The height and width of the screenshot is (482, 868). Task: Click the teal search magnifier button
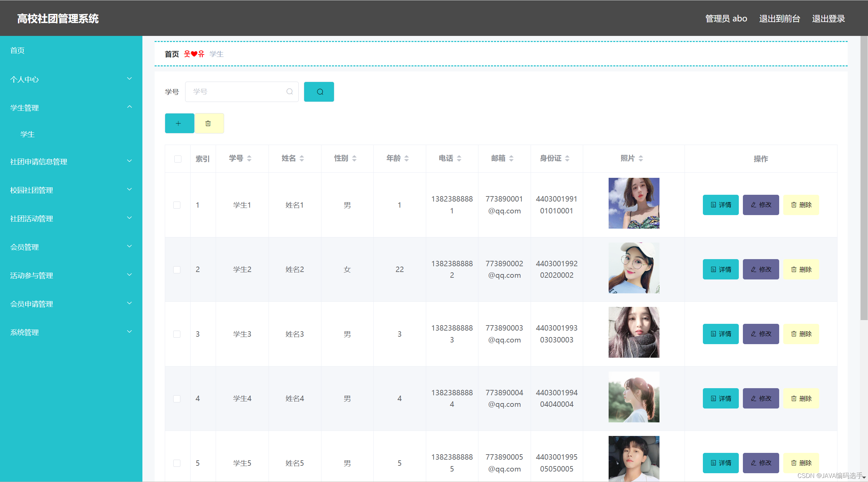coord(319,92)
